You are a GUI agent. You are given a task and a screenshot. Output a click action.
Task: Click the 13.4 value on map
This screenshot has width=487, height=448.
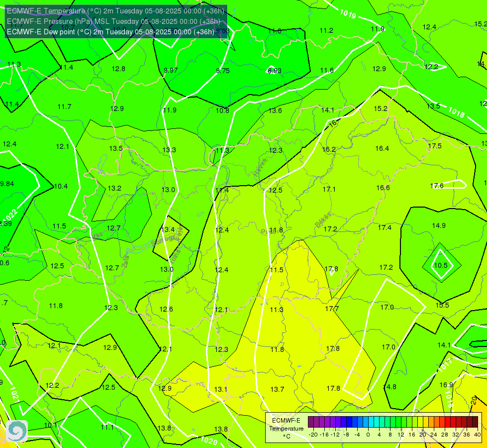click(168, 229)
